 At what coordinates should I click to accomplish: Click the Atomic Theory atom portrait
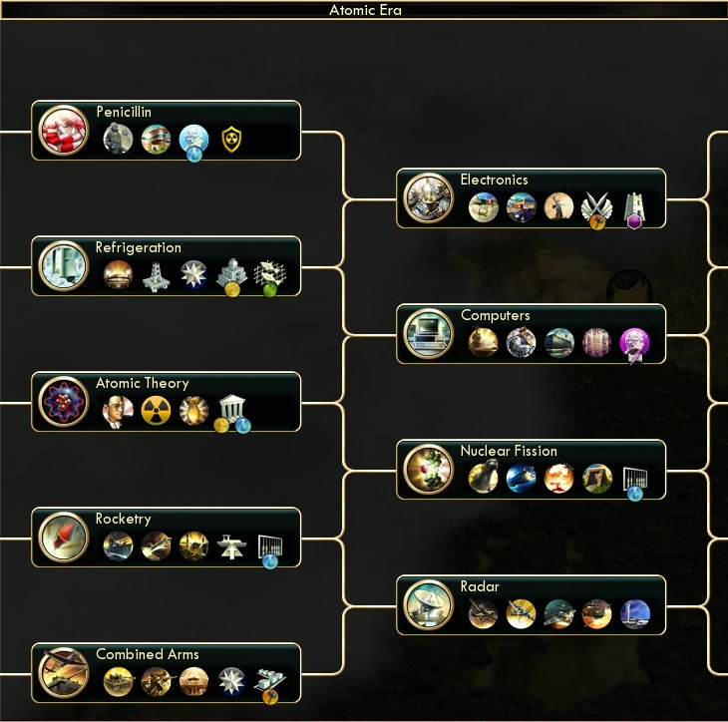63,401
